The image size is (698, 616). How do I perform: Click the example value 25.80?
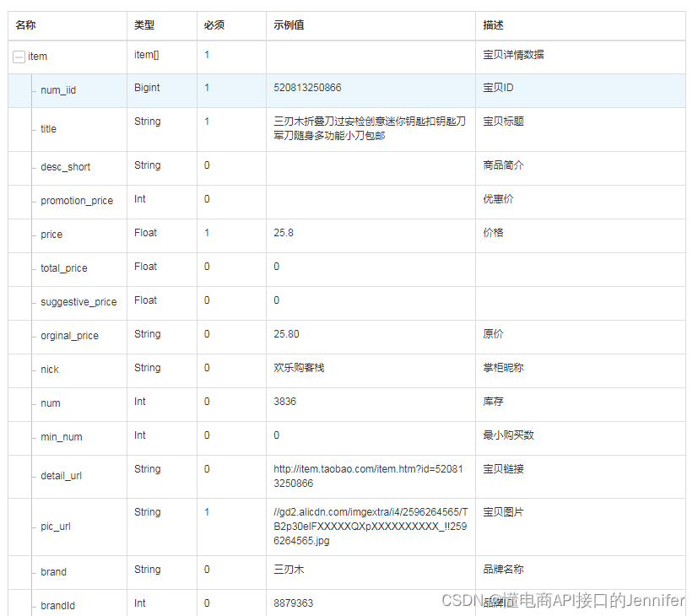point(286,334)
